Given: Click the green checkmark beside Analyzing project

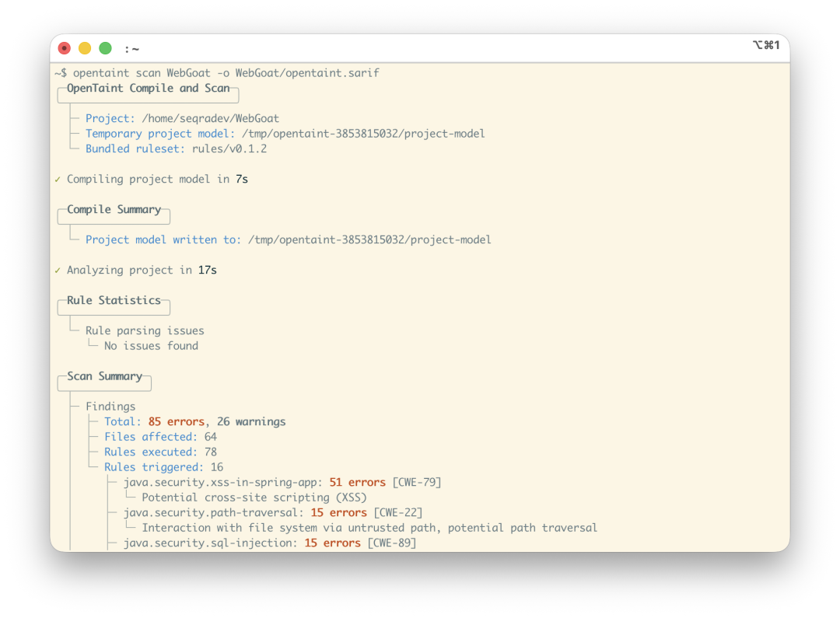Looking at the screenshot, I should pos(58,271).
